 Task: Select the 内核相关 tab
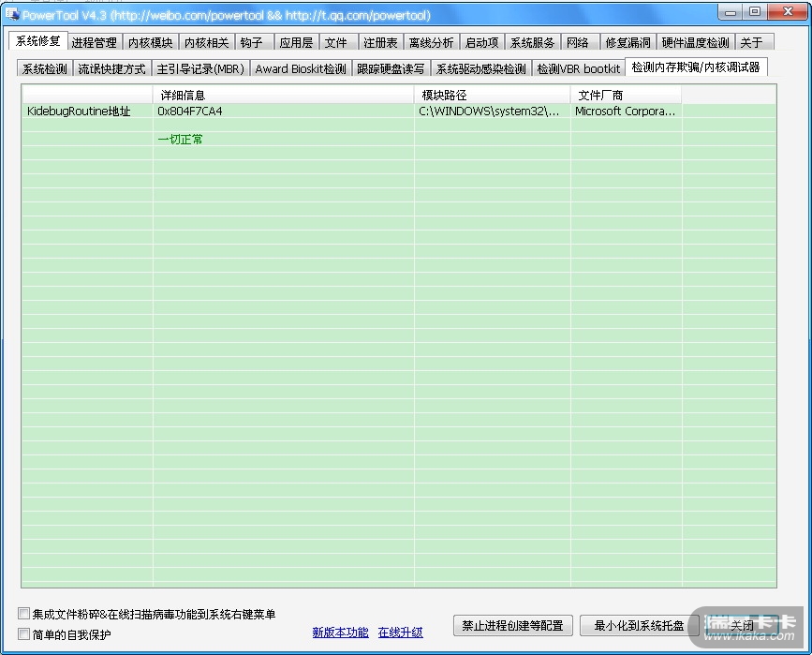(x=207, y=42)
